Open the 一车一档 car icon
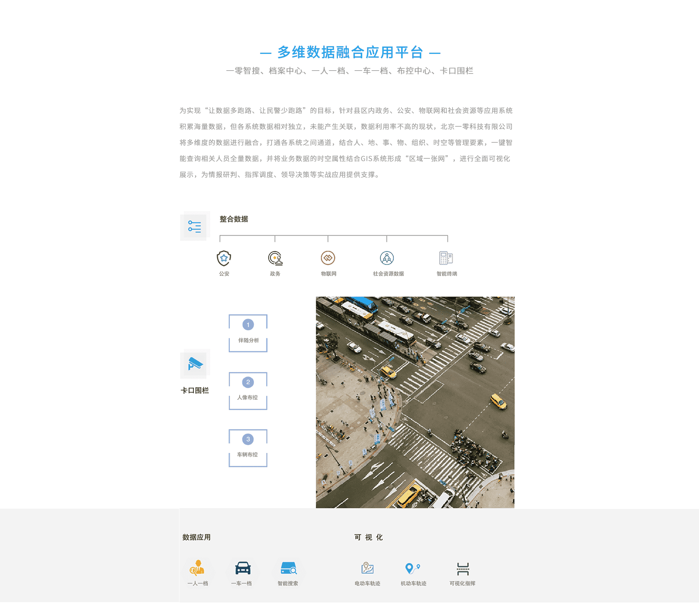Viewport: 699px width, 616px height. (x=243, y=568)
